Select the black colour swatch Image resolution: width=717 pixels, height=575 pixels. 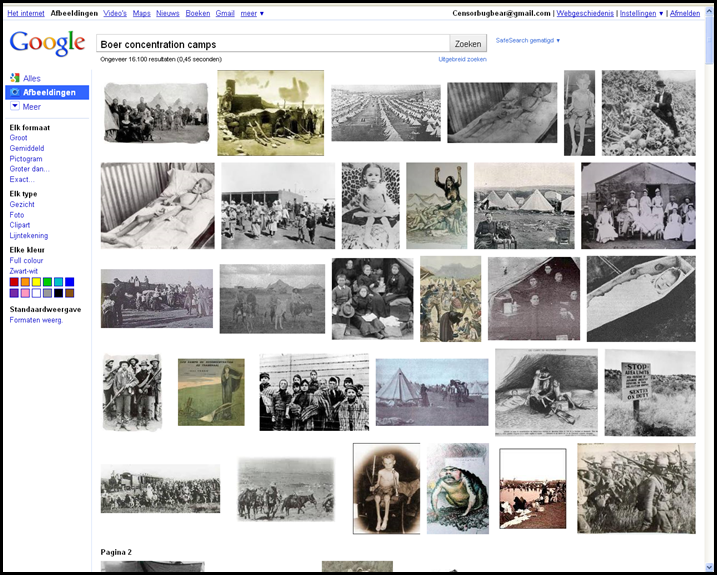coord(58,293)
